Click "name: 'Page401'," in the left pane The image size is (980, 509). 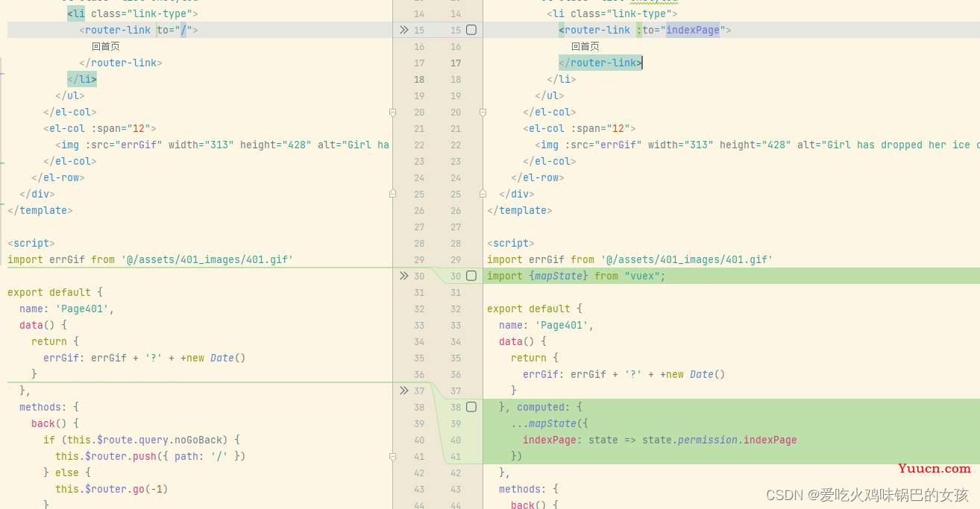click(x=67, y=309)
